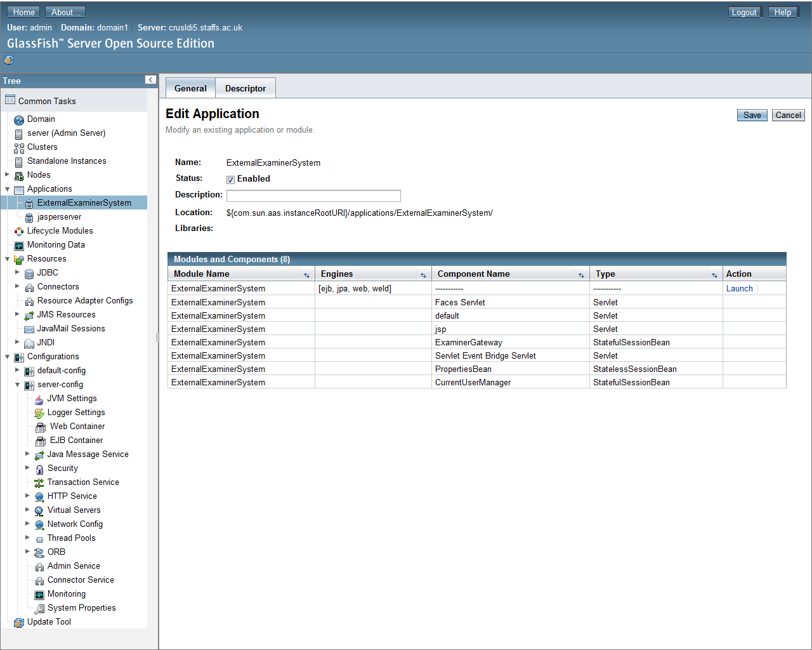Open the Help button

tap(783, 12)
